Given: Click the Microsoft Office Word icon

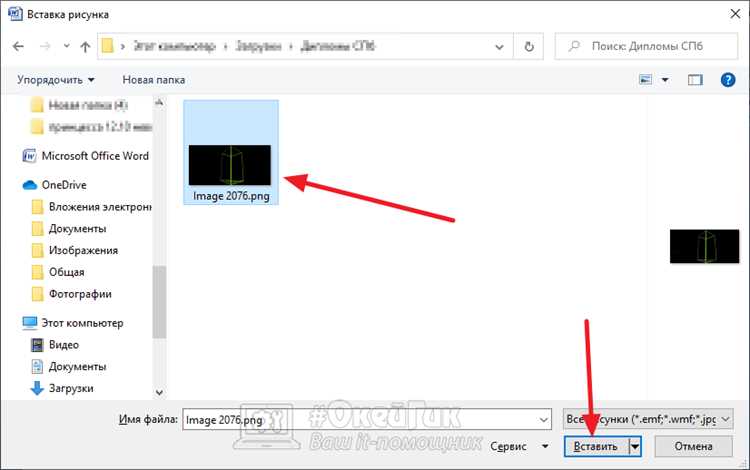Looking at the screenshot, I should (x=29, y=156).
